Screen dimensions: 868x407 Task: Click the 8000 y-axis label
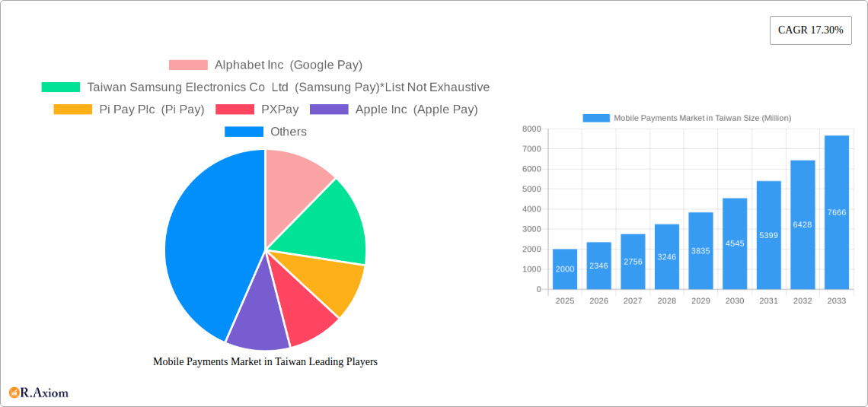531,129
